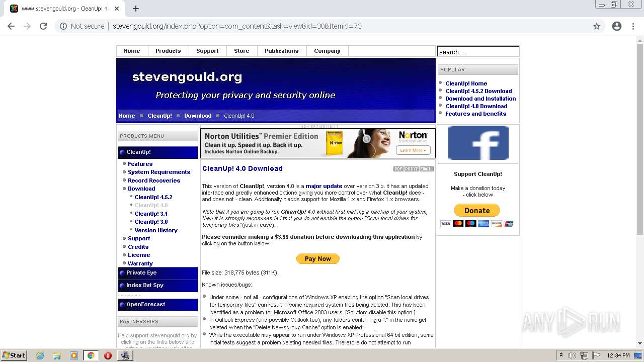The width and height of the screenshot is (644, 362).
Task: Open Features in the products sidebar
Action: coord(140,164)
